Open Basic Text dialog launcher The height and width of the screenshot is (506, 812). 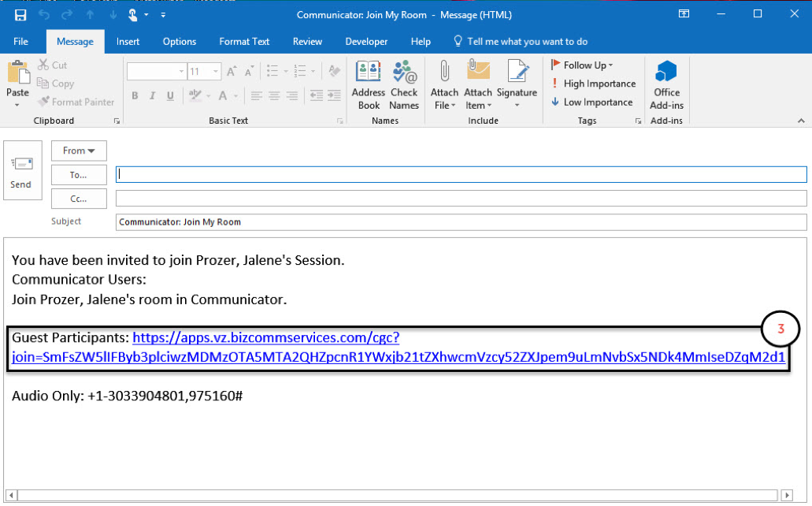tap(340, 121)
